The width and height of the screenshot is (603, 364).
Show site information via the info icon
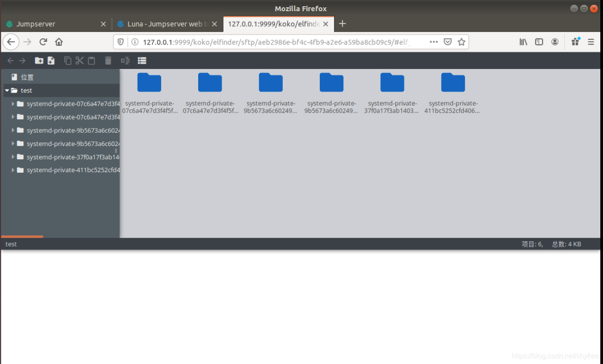[135, 42]
